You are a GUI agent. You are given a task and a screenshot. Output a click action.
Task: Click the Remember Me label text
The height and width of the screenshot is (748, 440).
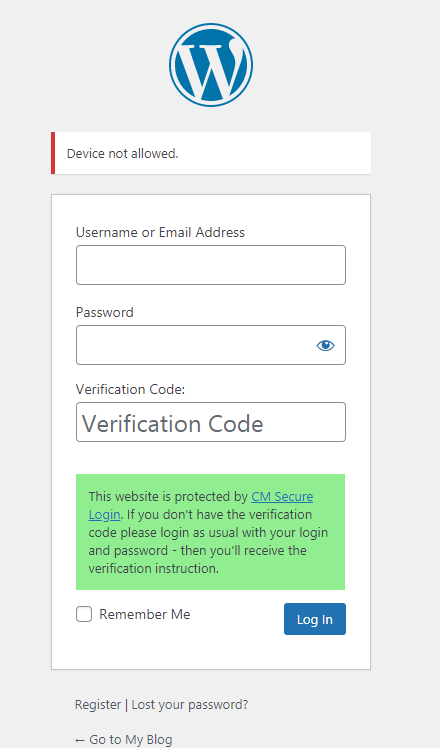pyautogui.click(x=145, y=614)
